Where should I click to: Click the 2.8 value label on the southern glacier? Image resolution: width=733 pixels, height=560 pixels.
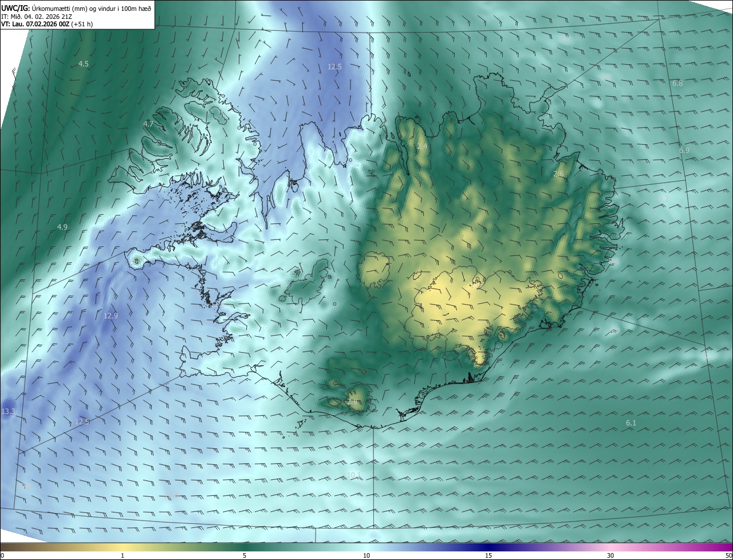click(x=353, y=402)
